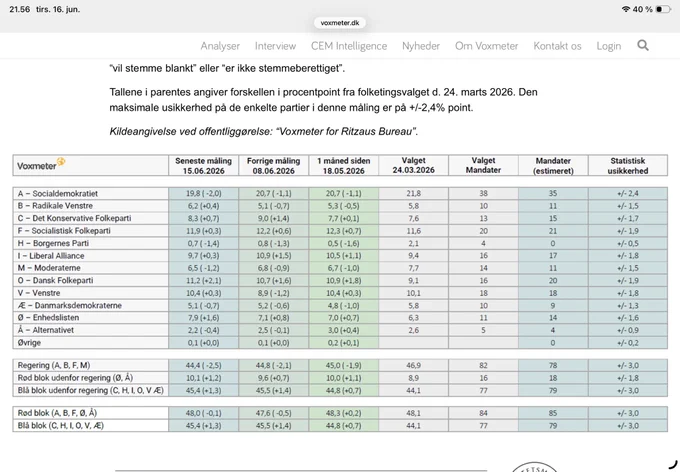
Task: Click Socialdemokratiet estimated mandates 35
Action: coord(553,193)
